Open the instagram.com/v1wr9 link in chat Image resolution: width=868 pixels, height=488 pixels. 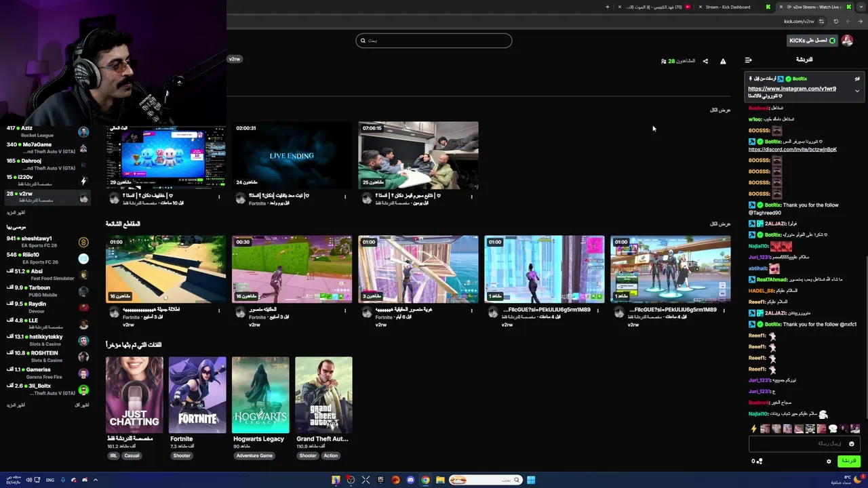(792, 89)
